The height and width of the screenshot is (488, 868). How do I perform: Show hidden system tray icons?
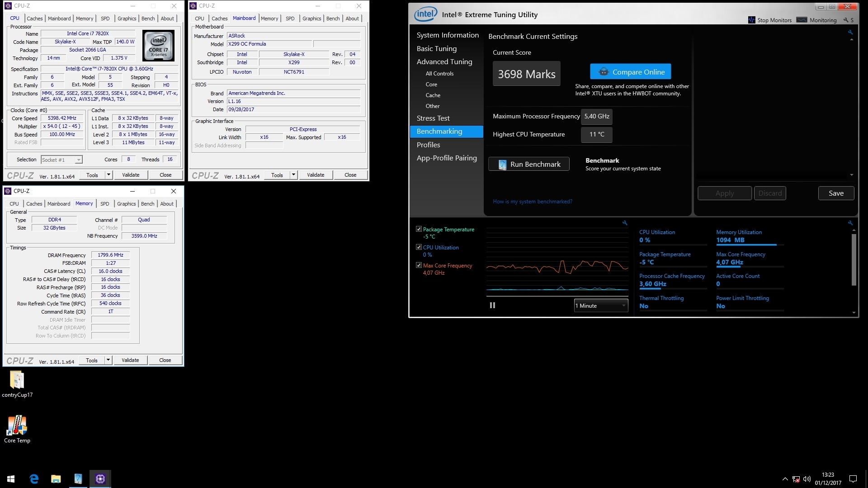(x=785, y=479)
